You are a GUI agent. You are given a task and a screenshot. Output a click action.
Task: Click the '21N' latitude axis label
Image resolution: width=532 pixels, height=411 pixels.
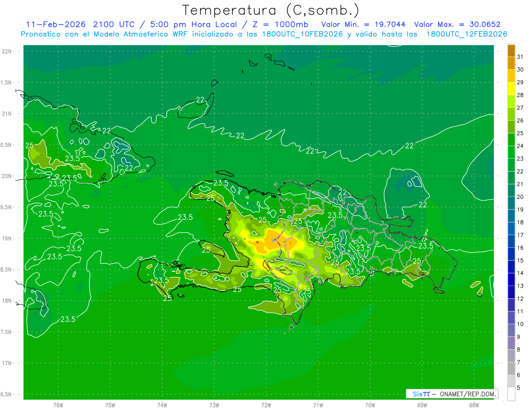7,114
